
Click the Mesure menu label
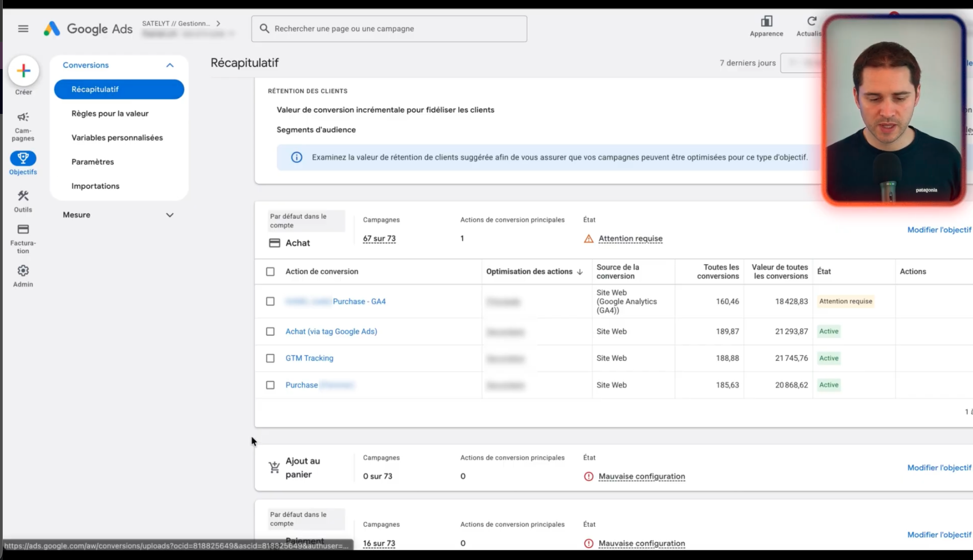click(x=76, y=215)
